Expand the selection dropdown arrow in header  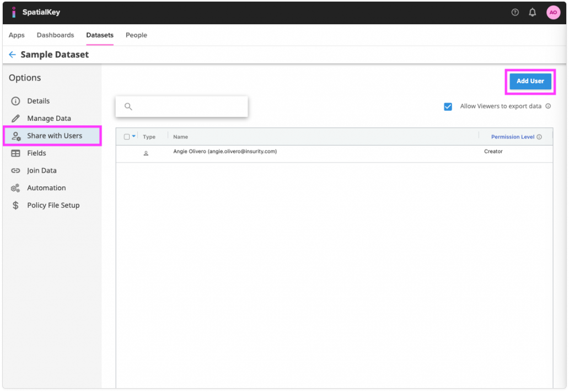(x=134, y=137)
